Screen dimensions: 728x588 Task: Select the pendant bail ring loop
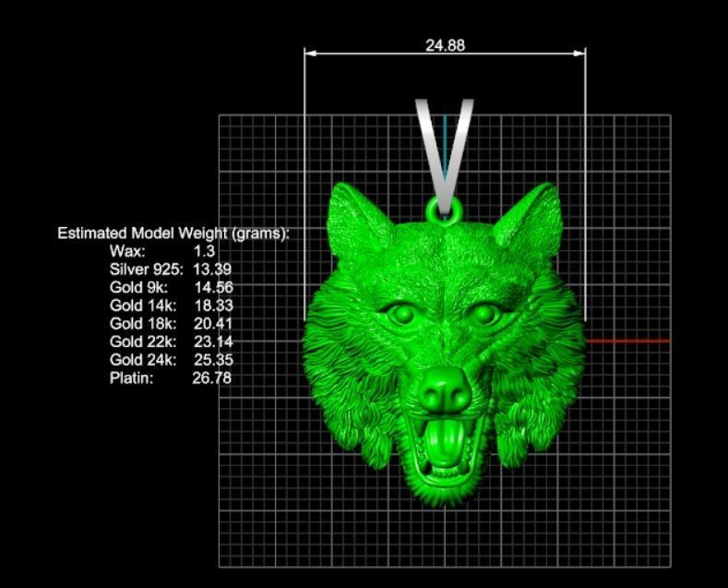[444, 210]
